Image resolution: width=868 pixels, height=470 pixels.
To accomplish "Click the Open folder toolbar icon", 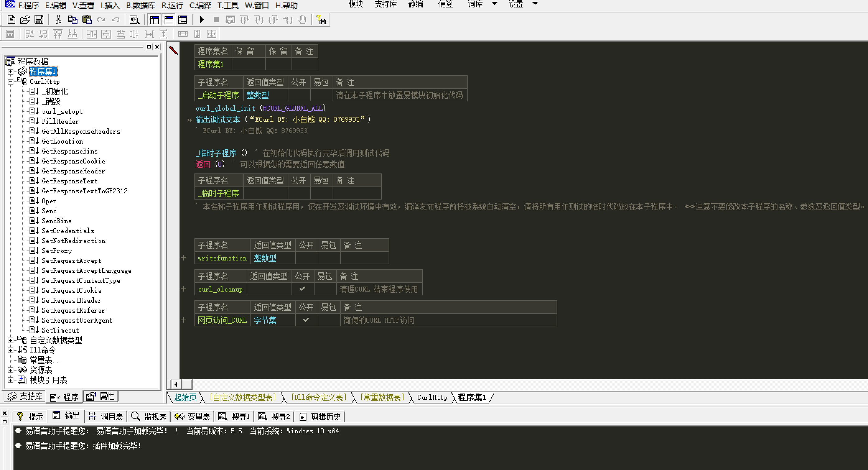I will coord(25,20).
